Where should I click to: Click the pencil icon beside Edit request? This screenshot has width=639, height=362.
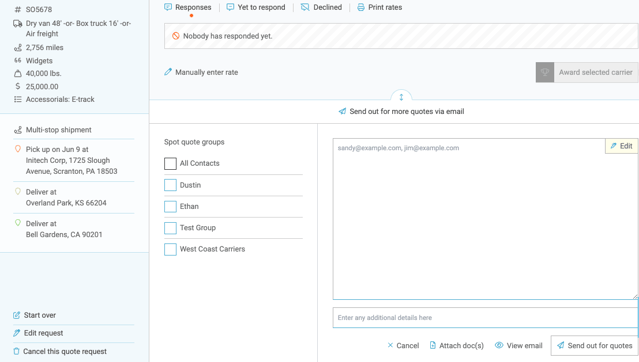pyautogui.click(x=16, y=333)
